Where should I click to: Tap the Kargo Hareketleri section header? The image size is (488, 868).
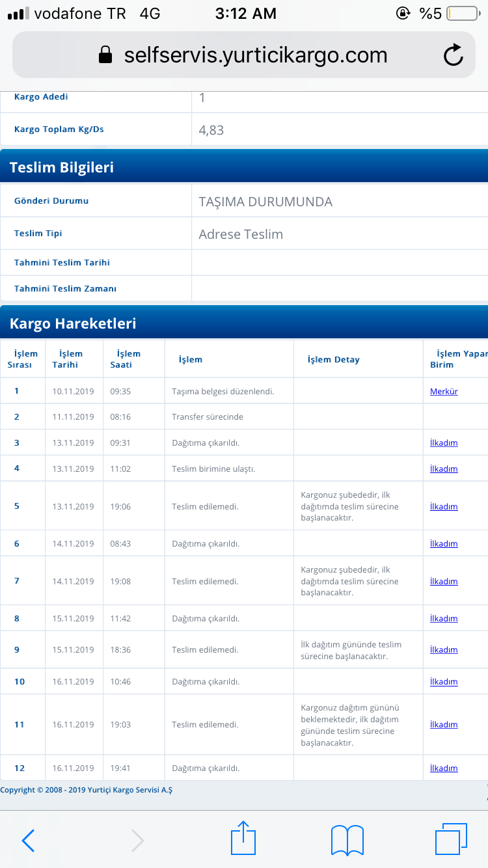pyautogui.click(x=73, y=323)
